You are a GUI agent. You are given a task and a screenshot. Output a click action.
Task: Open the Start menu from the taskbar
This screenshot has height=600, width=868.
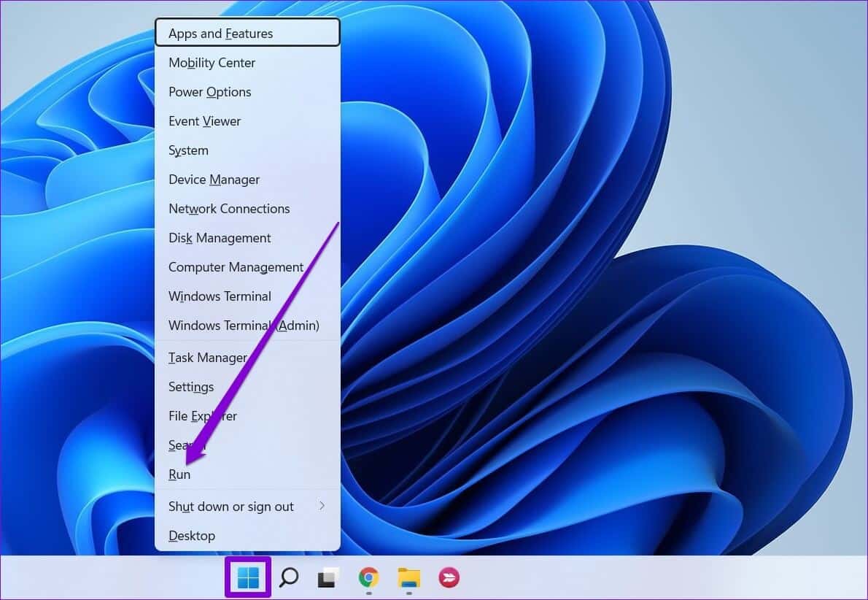coord(247,577)
